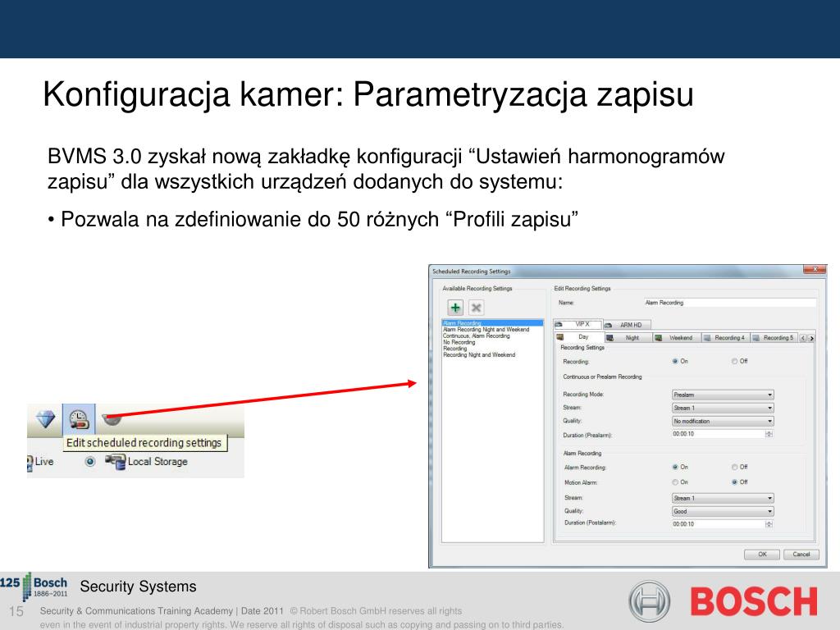Delete the selected recording setting with X icon
This screenshot has width=840, height=630.
[476, 308]
